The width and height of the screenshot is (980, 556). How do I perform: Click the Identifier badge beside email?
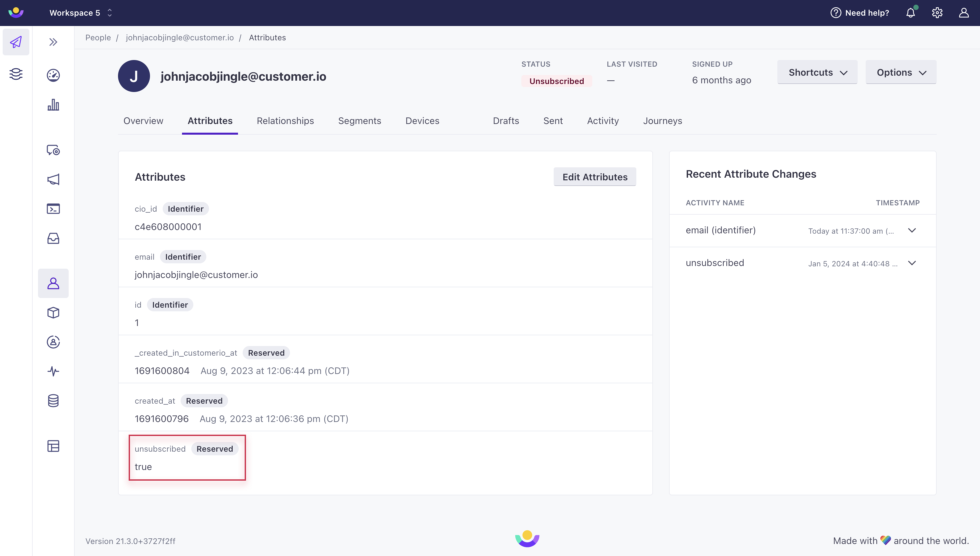183,257
